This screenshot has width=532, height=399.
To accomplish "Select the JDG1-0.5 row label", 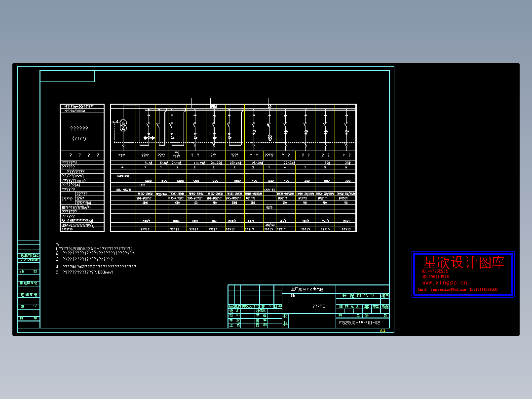I will 77,225.
